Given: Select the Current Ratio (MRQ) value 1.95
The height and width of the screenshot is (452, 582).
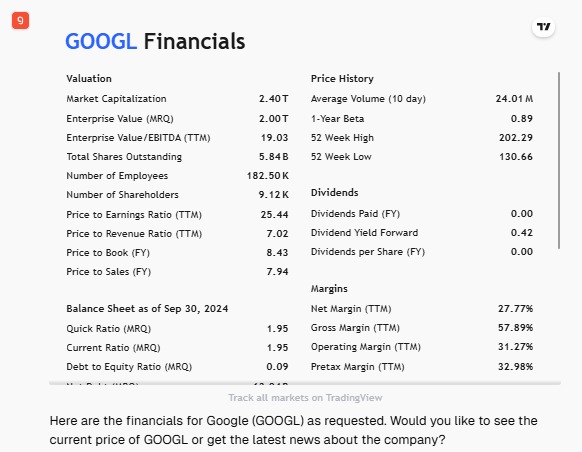Looking at the screenshot, I should pyautogui.click(x=277, y=348).
